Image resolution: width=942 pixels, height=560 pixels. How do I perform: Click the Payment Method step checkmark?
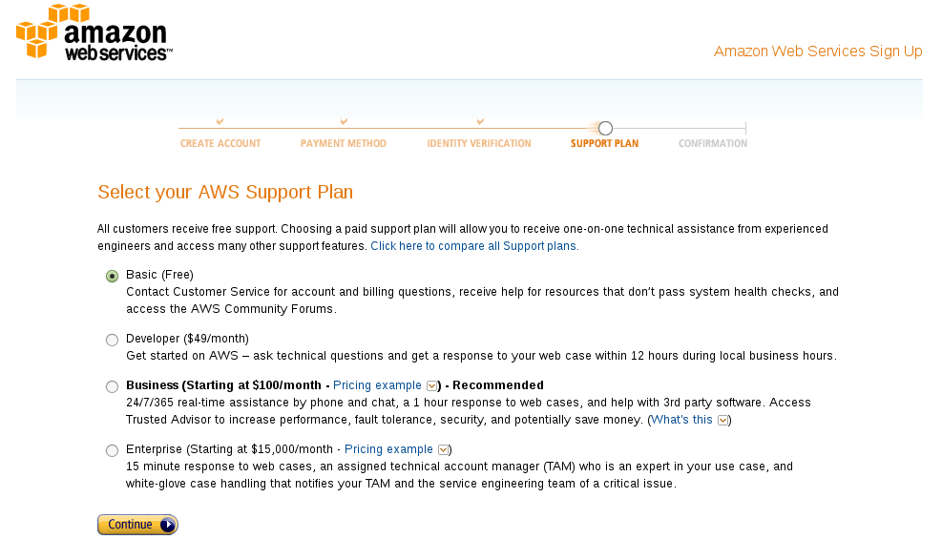344,121
